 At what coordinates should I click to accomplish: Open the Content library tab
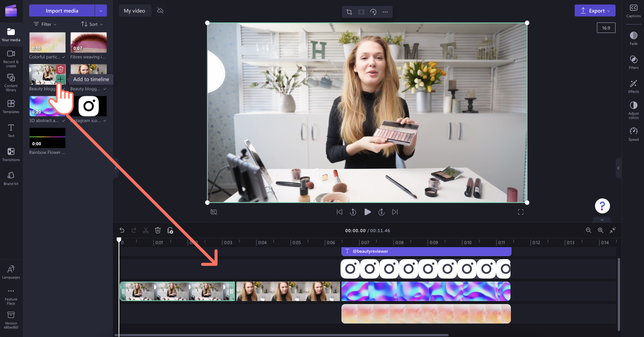click(x=11, y=82)
